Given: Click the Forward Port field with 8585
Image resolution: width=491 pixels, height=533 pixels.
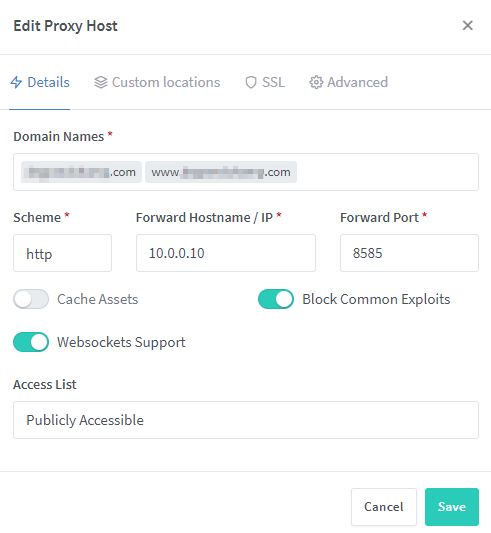Looking at the screenshot, I should (x=409, y=253).
